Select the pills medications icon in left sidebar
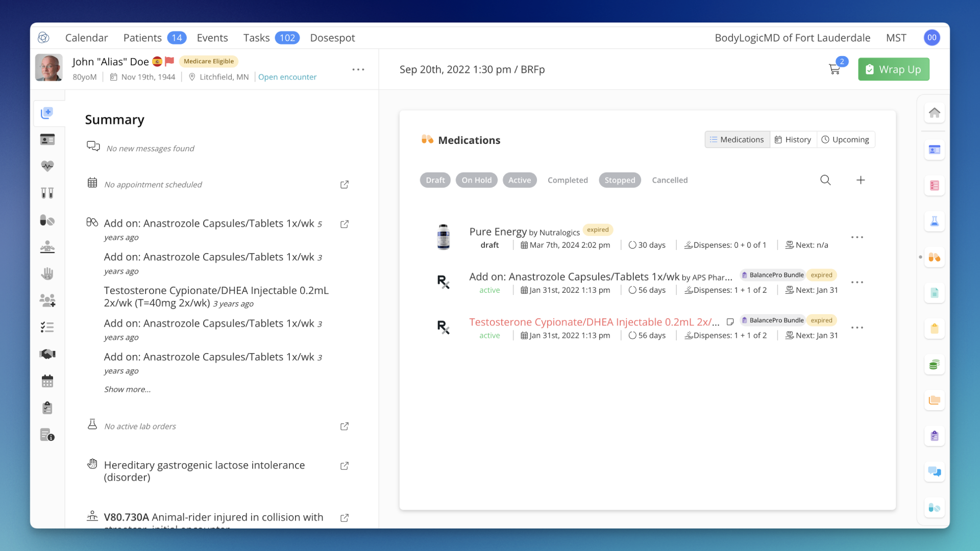 [x=47, y=220]
